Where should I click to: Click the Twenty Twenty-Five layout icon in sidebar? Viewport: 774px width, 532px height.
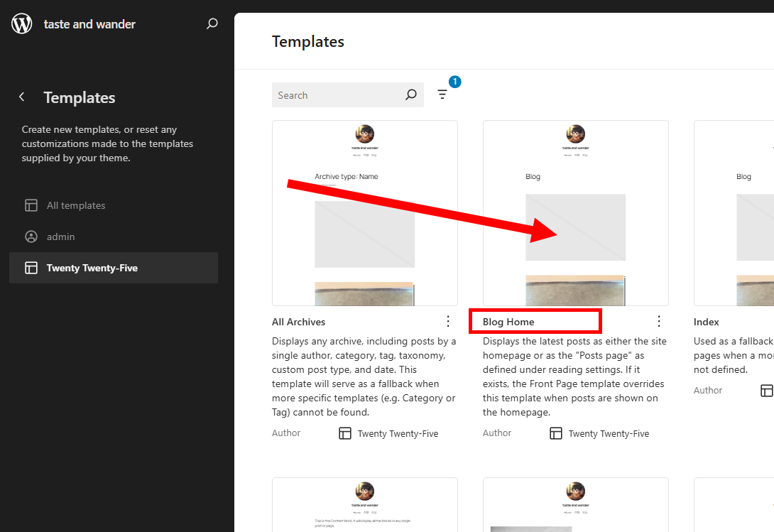[31, 268]
